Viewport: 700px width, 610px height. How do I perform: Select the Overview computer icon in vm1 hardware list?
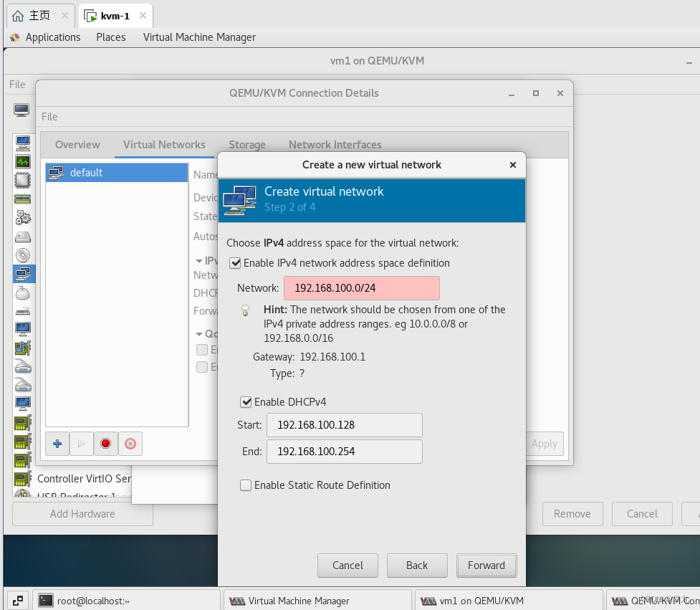tap(23, 143)
